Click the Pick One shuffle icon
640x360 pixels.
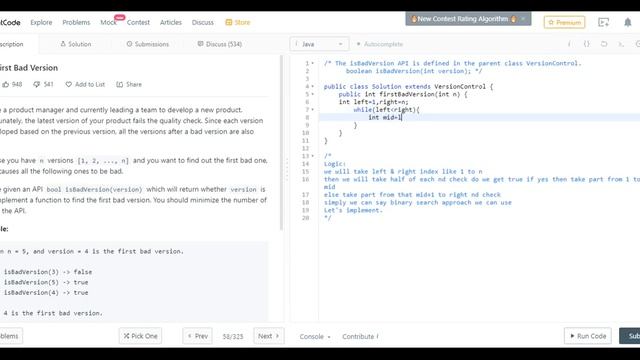pyautogui.click(x=127, y=336)
